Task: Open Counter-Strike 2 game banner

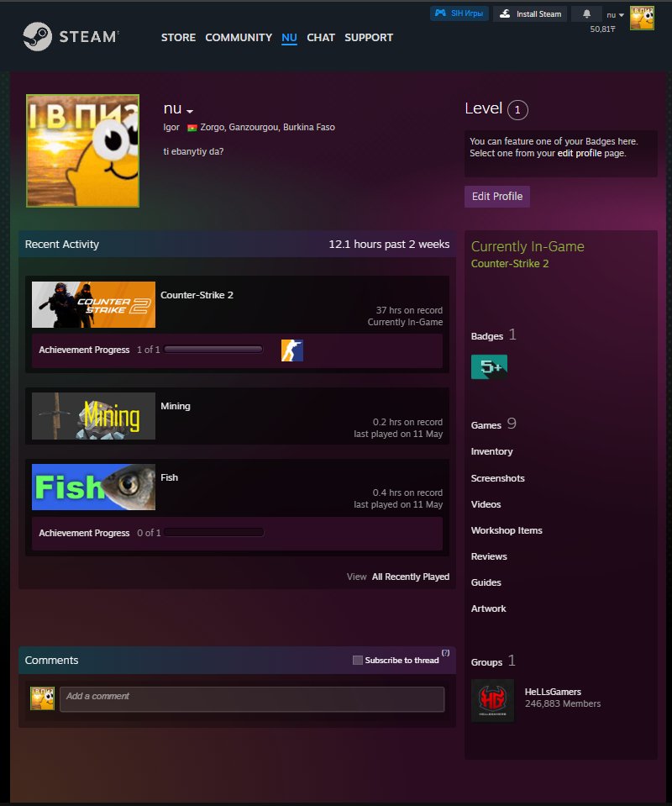Action: point(93,304)
